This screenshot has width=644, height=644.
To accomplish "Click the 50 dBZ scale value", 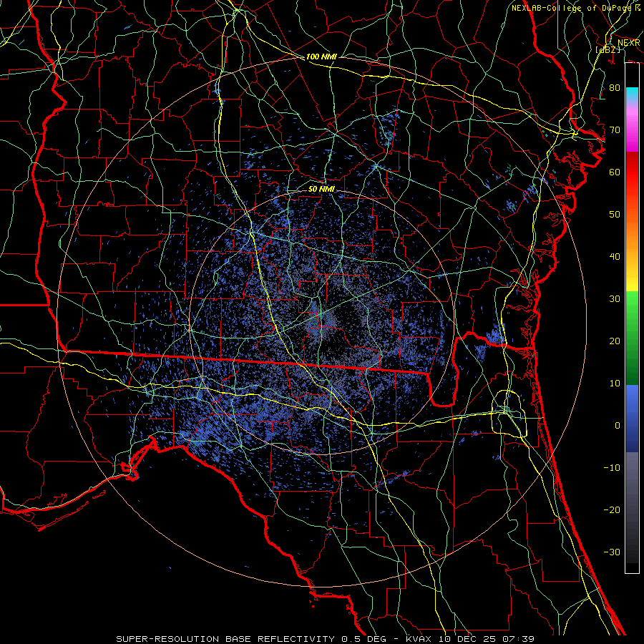I will 615,215.
